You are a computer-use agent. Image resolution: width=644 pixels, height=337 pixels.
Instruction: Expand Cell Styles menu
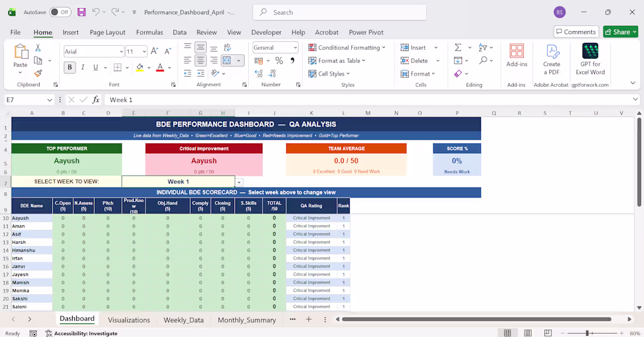330,74
